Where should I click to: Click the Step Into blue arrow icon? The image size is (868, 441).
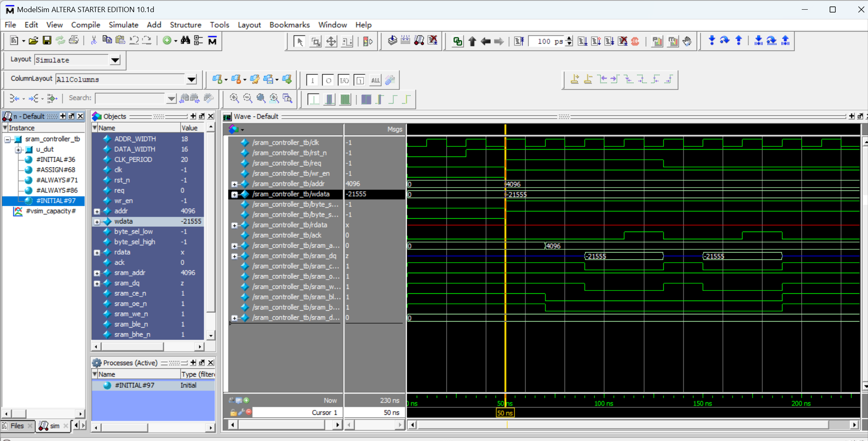click(x=712, y=40)
